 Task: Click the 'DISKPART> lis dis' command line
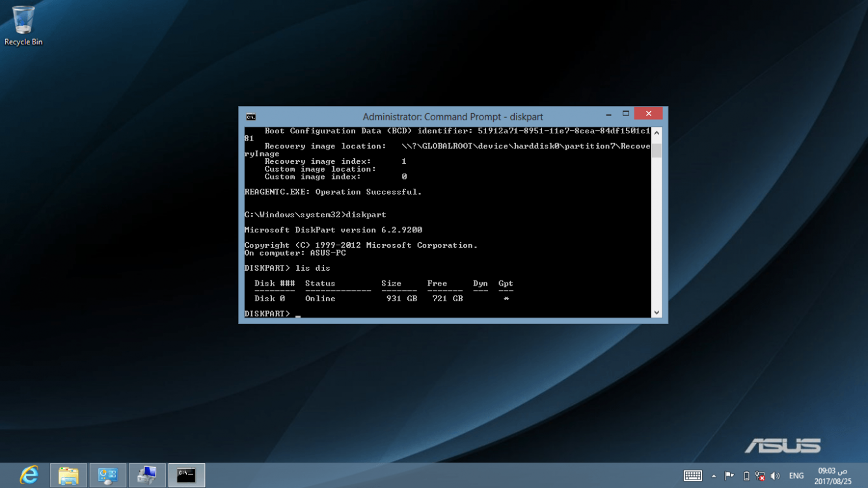[x=288, y=268]
